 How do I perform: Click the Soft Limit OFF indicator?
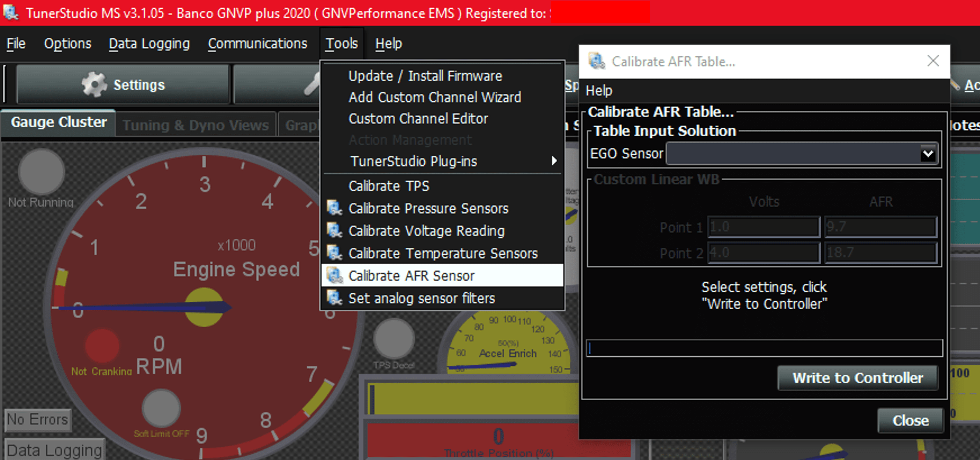click(161, 409)
